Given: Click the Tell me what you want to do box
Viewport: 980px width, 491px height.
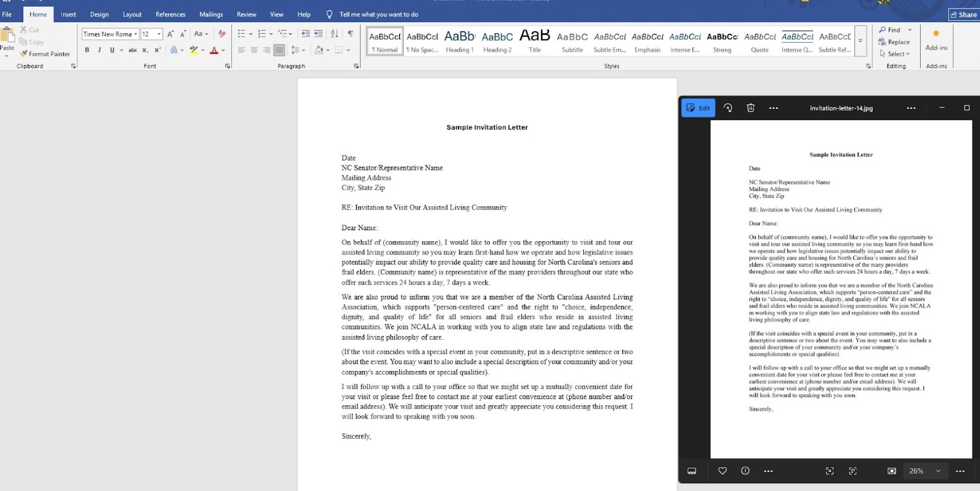Looking at the screenshot, I should (372, 14).
